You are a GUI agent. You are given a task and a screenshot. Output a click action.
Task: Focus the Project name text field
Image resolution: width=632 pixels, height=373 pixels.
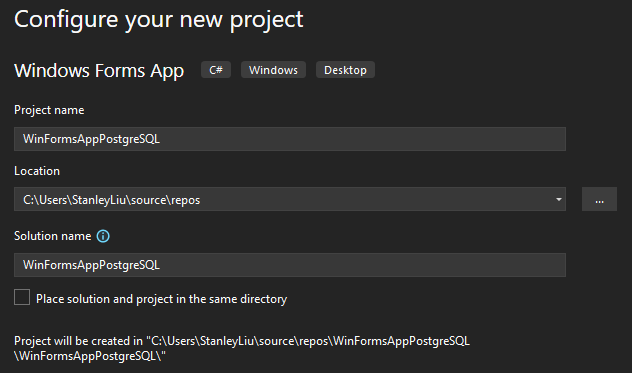(290, 139)
